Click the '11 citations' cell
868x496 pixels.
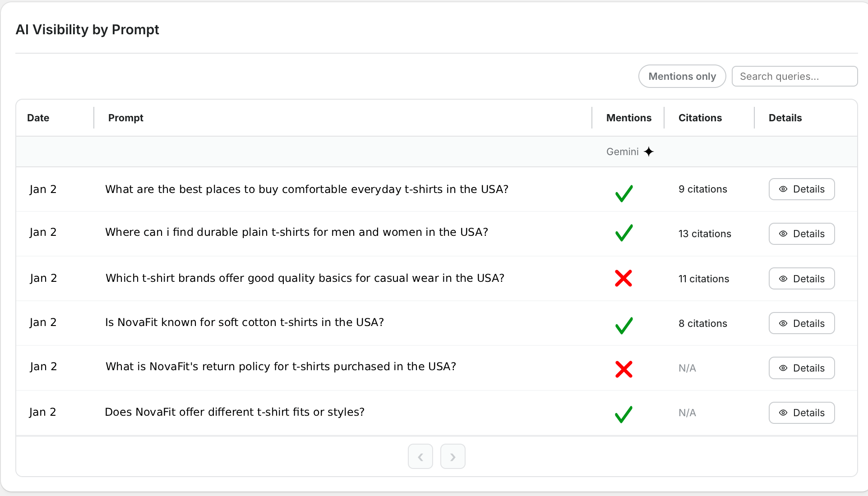tap(704, 279)
